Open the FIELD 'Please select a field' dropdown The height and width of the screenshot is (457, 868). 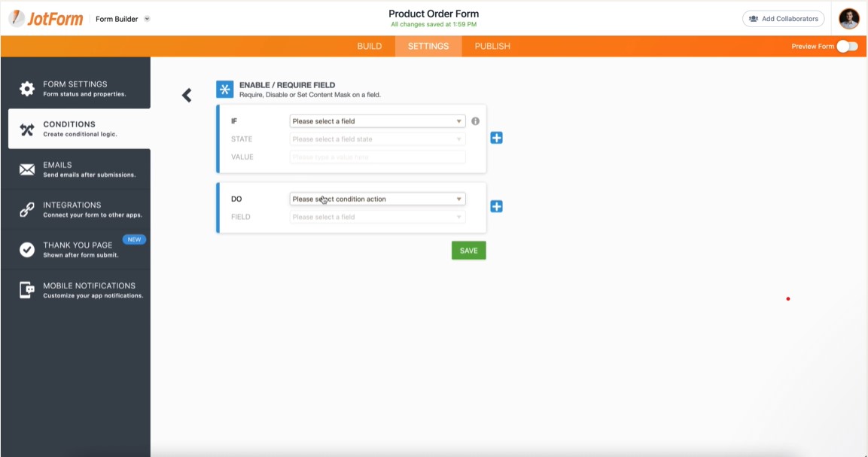(377, 217)
